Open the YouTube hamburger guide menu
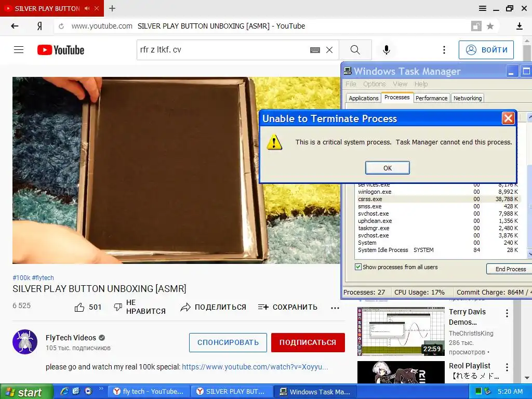Viewport: 532px width, 399px height. [x=19, y=50]
